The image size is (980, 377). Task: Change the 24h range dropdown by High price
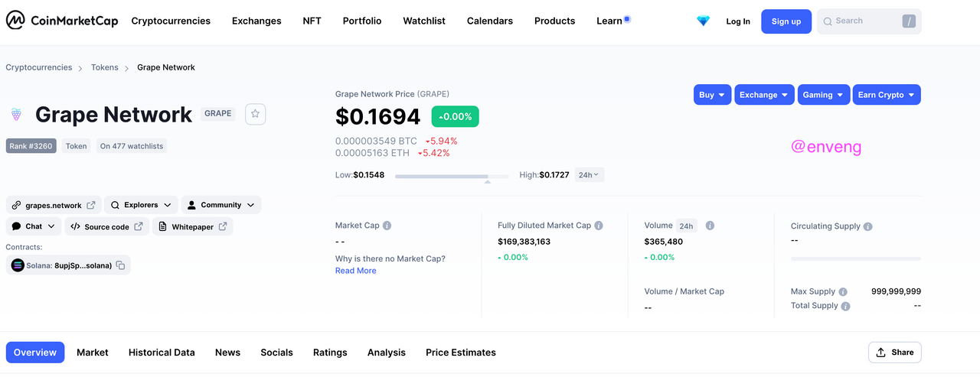coord(589,175)
